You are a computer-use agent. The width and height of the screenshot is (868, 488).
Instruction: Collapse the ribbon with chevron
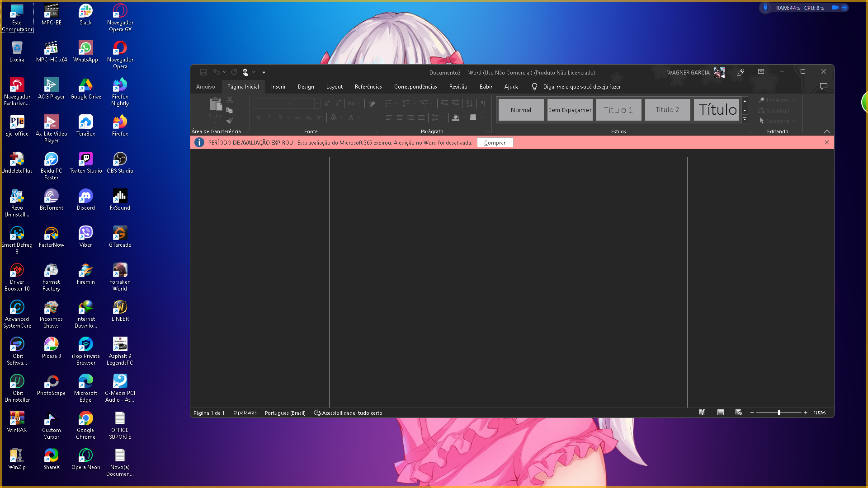[x=827, y=131]
